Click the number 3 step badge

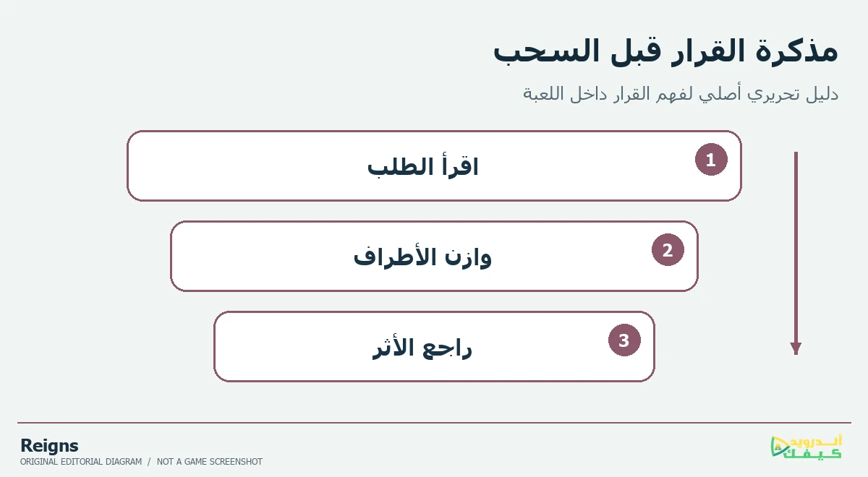tap(624, 340)
